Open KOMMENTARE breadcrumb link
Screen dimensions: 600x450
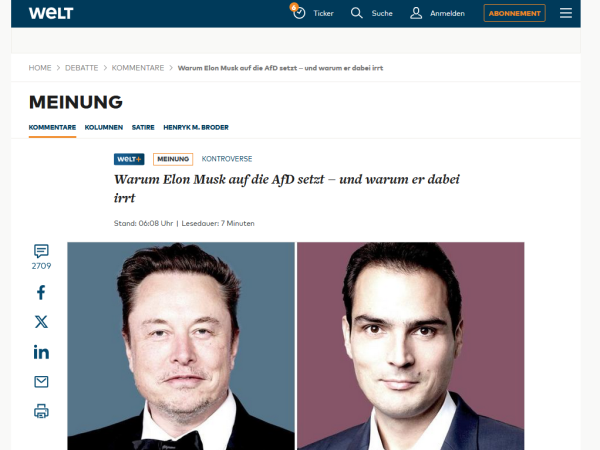point(138,68)
